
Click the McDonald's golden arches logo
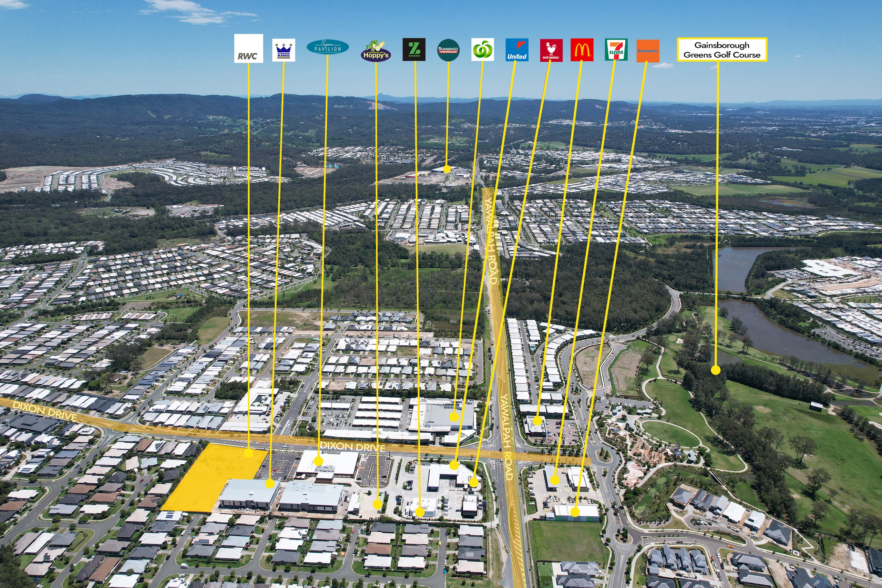pyautogui.click(x=582, y=50)
